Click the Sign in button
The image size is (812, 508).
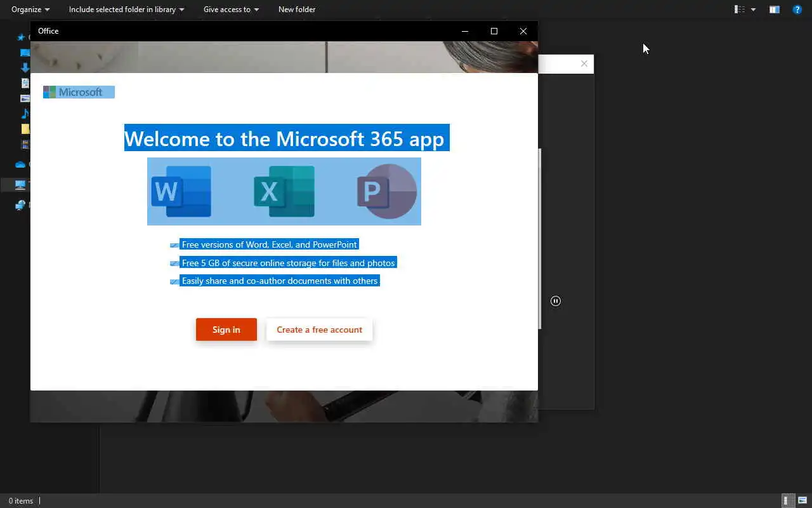(x=226, y=330)
